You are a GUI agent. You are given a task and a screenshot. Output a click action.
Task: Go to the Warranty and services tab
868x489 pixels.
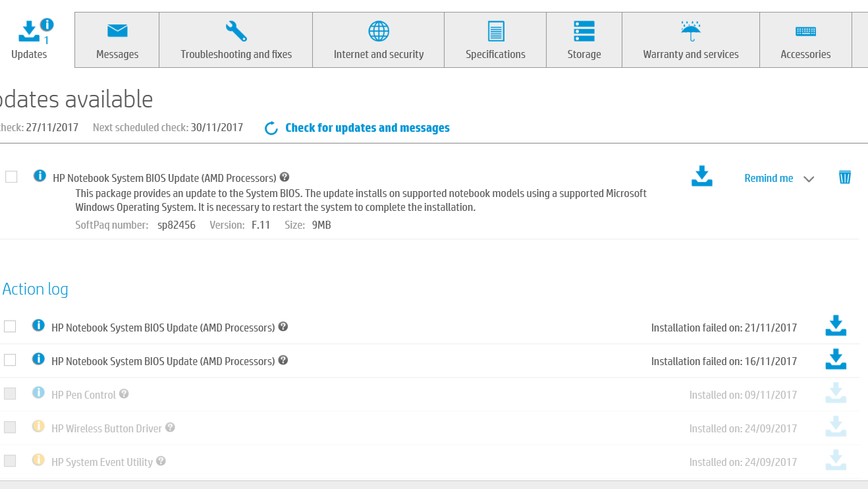click(691, 40)
